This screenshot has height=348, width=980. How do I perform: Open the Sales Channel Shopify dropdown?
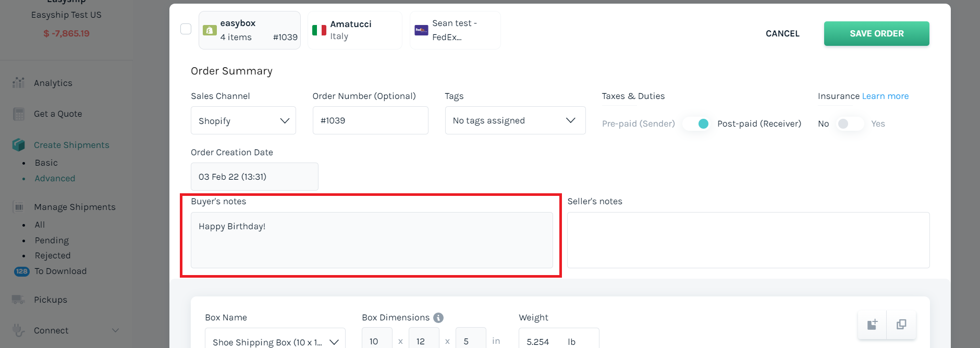(243, 121)
